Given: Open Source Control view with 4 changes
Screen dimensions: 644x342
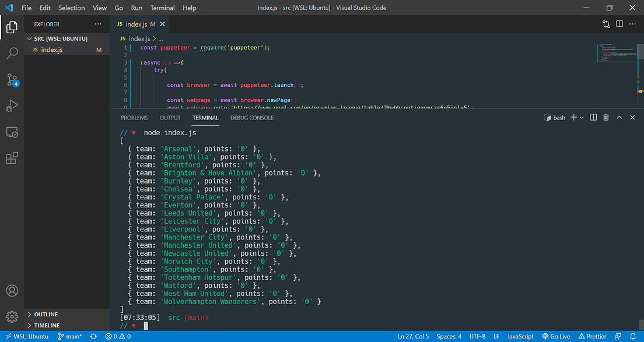Looking at the screenshot, I should pyautogui.click(x=12, y=80).
